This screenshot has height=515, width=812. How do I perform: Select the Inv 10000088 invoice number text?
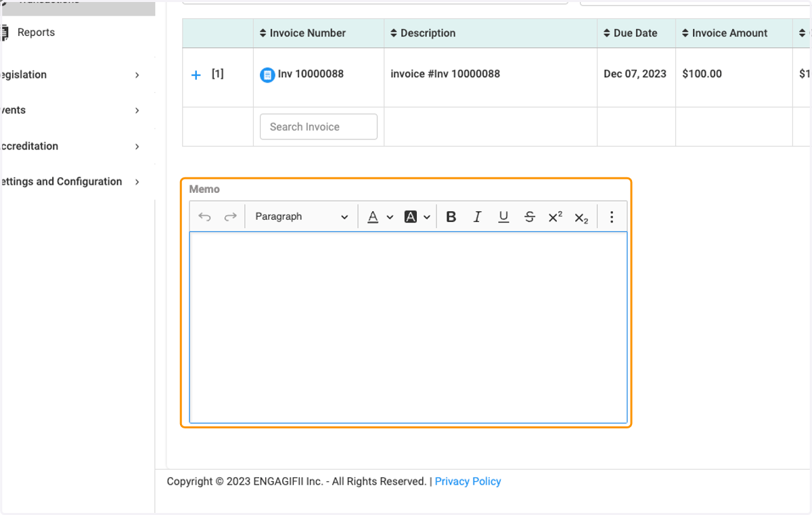311,74
